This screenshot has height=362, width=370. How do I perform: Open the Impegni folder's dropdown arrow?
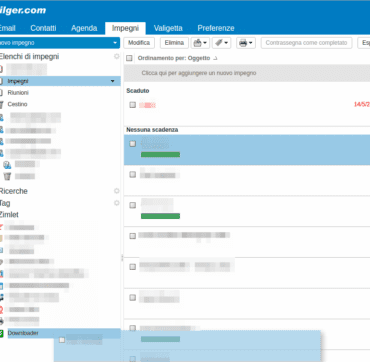113,81
